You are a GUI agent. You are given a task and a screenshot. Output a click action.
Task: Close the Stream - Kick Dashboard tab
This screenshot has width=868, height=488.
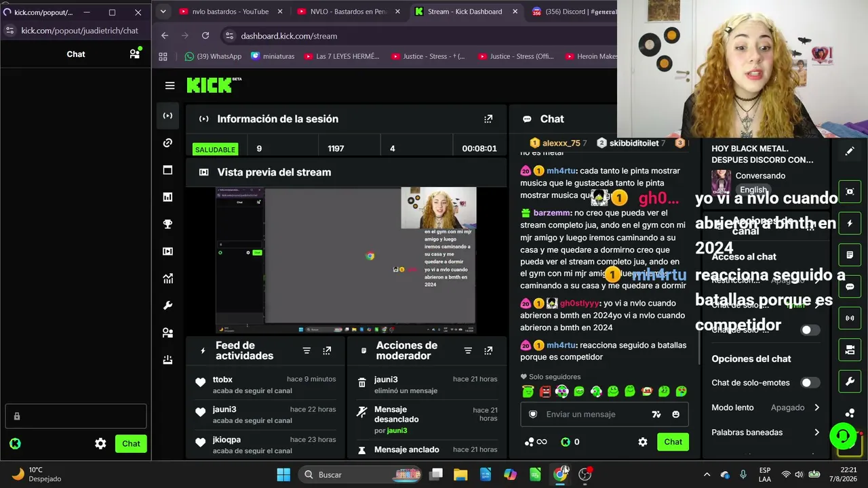[515, 12]
